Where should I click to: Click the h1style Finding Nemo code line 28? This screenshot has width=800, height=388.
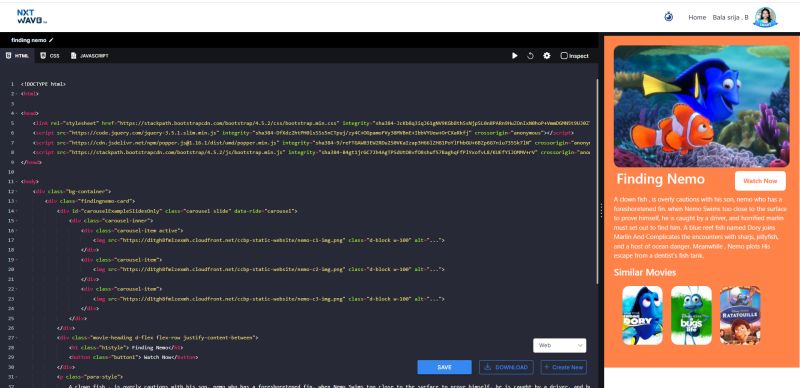point(126,348)
